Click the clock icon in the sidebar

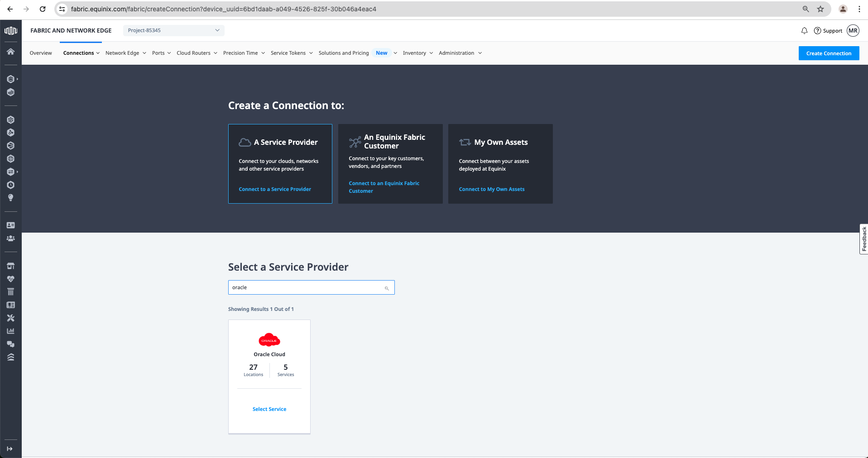click(x=10, y=185)
